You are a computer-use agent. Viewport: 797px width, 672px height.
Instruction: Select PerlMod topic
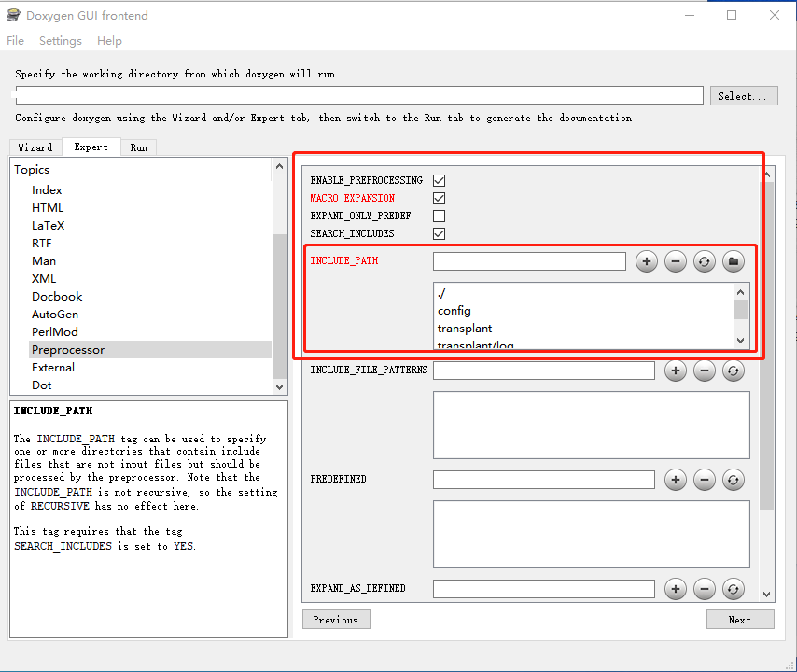point(55,332)
